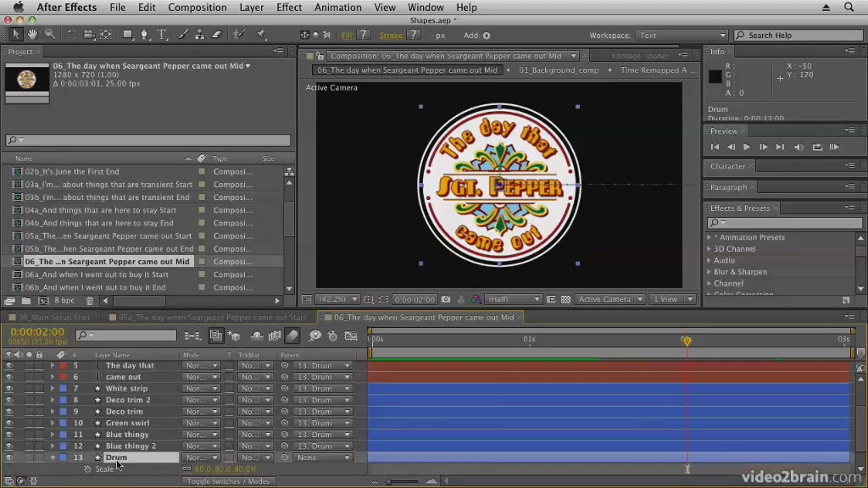Viewport: 868px width, 488px height.
Task: Toggle Scale constrain proportions link
Action: (186, 469)
